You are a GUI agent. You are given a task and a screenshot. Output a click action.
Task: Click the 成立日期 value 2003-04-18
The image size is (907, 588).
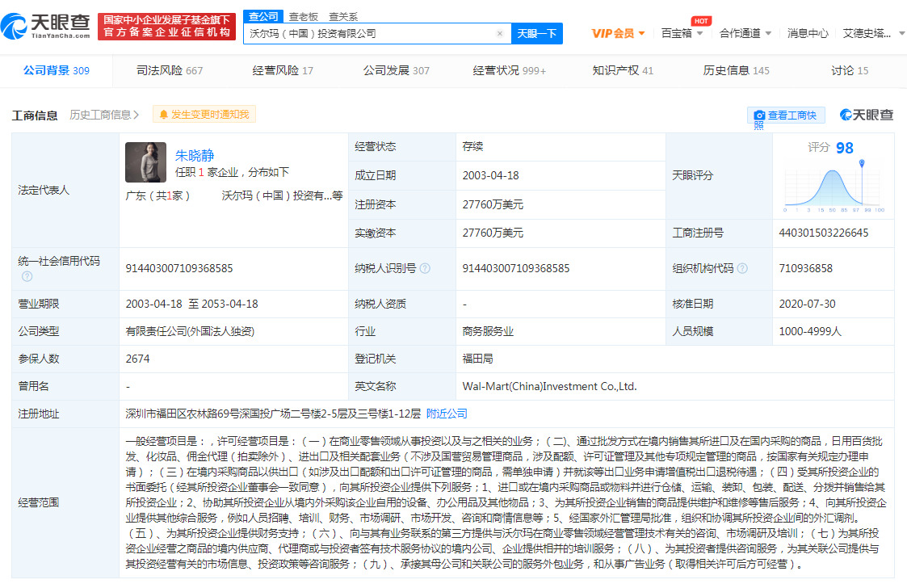pyautogui.click(x=490, y=175)
